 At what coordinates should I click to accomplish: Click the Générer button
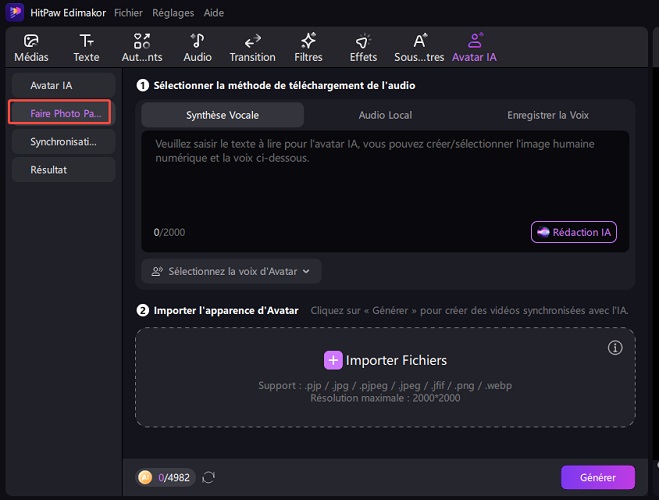597,477
